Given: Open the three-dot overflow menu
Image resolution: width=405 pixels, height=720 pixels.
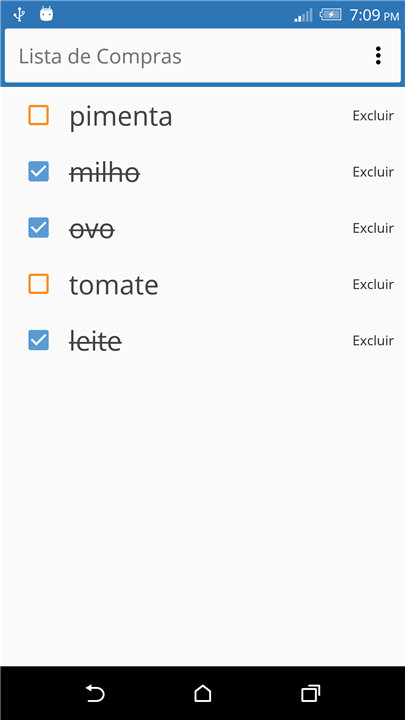Looking at the screenshot, I should pos(378,56).
